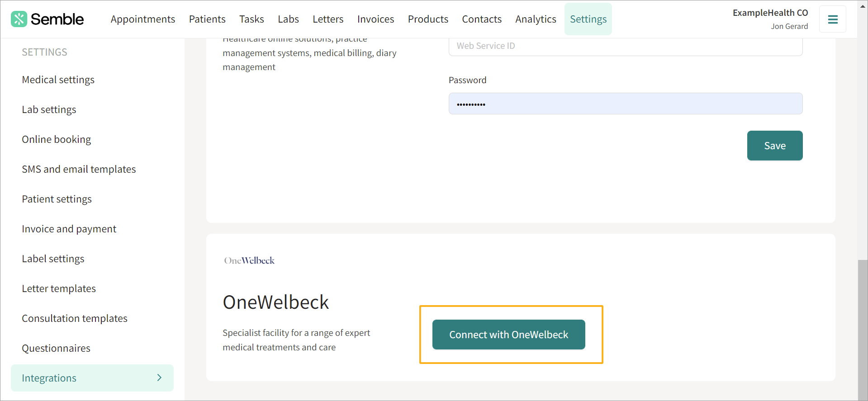The height and width of the screenshot is (401, 868).
Task: Open the Tasks tab
Action: (x=251, y=19)
